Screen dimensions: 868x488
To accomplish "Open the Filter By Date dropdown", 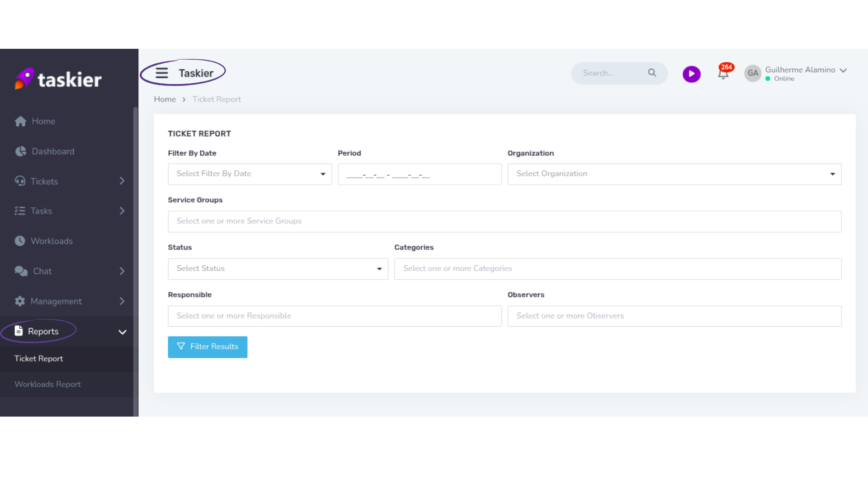I will pyautogui.click(x=250, y=174).
